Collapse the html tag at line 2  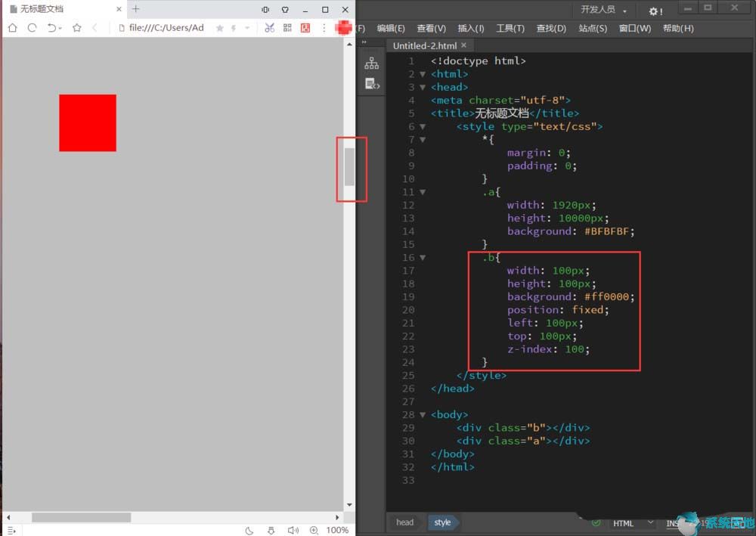pos(423,74)
